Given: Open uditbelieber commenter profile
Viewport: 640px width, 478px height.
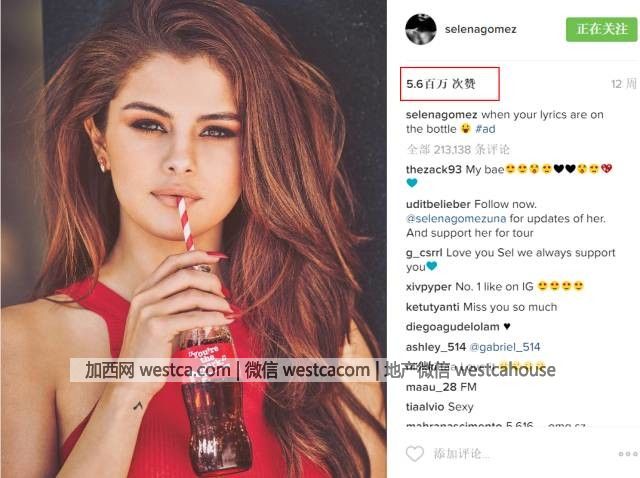Looking at the screenshot, I should 438,204.
